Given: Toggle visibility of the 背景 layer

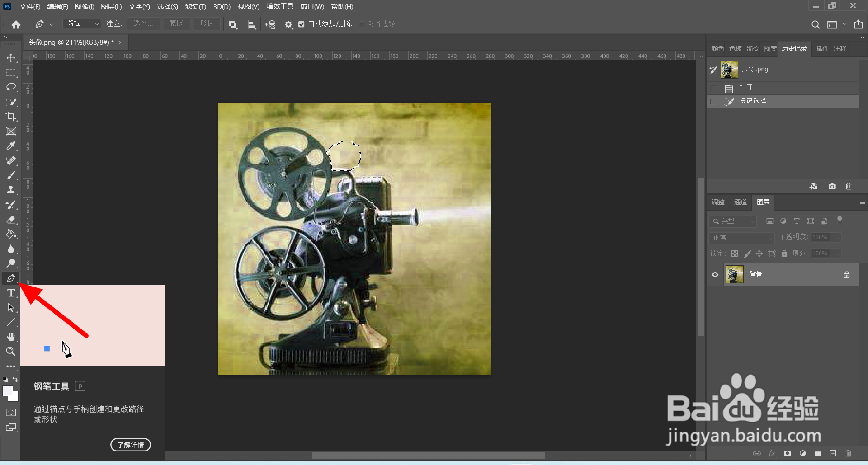Looking at the screenshot, I should click(715, 274).
